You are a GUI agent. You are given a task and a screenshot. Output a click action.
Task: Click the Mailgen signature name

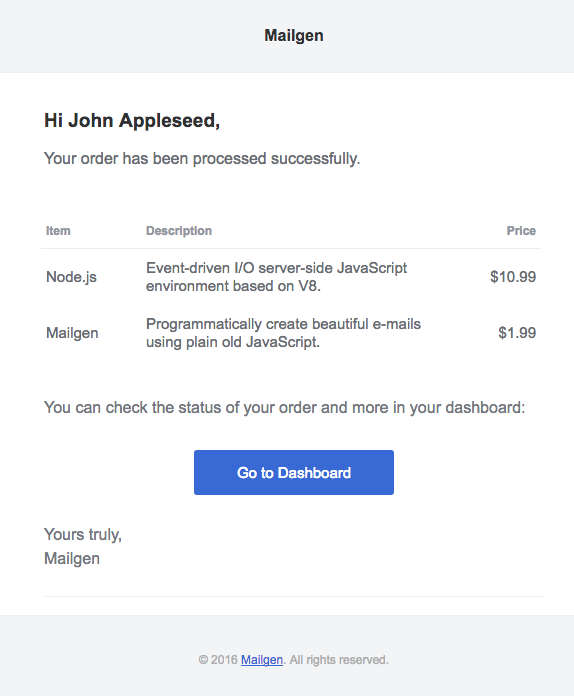[72, 559]
